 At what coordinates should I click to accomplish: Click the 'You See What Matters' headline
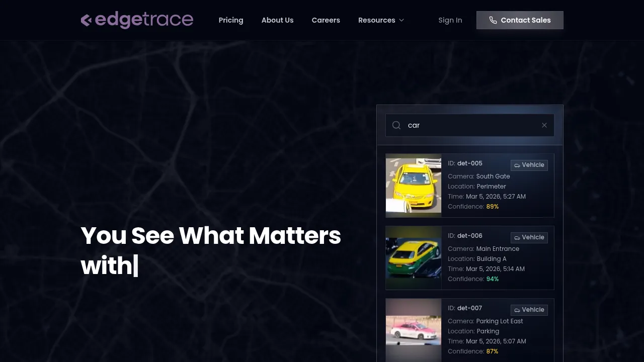[211, 236]
